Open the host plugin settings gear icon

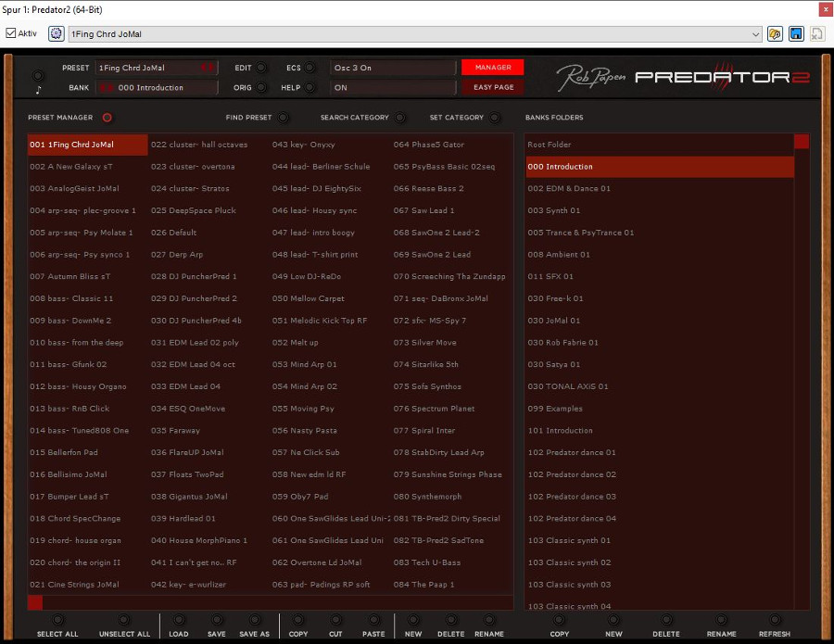[x=56, y=33]
